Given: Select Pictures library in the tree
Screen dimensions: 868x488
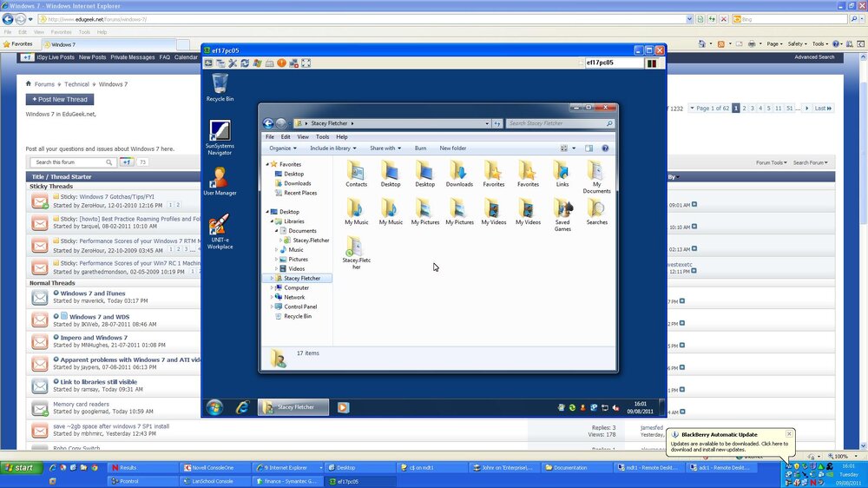Looking at the screenshot, I should click(298, 260).
